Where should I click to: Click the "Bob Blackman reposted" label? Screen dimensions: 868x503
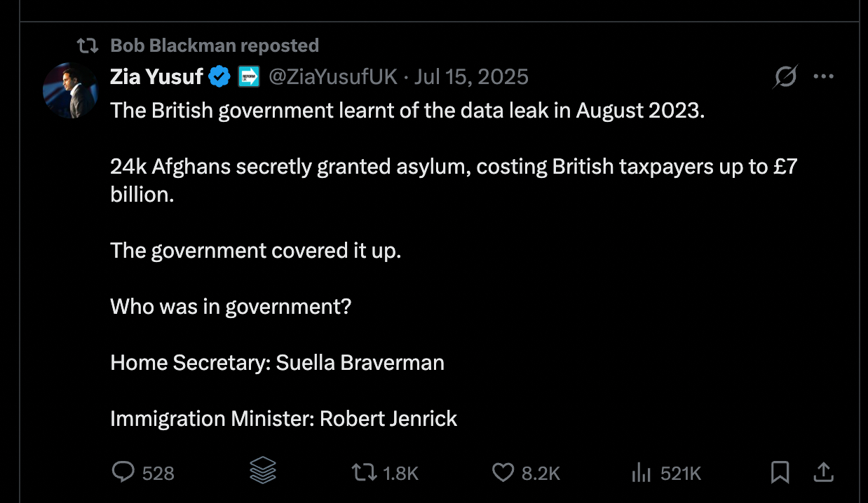tap(215, 46)
